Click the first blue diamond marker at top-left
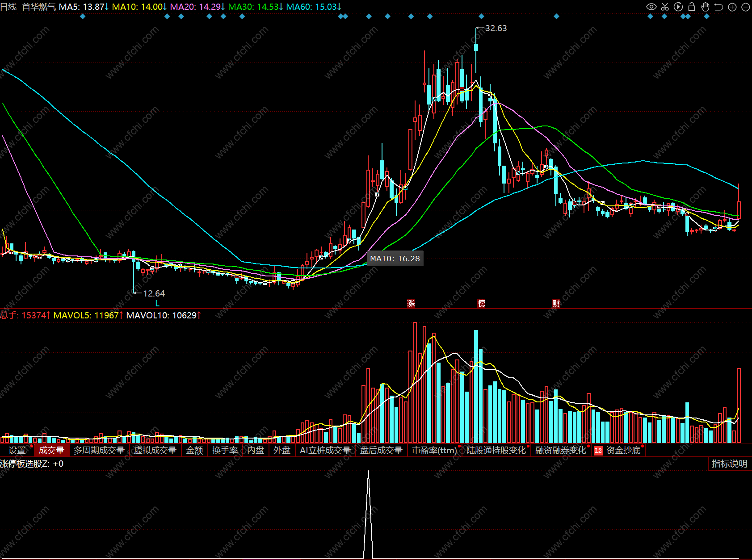The image size is (752, 560). click(x=82, y=17)
